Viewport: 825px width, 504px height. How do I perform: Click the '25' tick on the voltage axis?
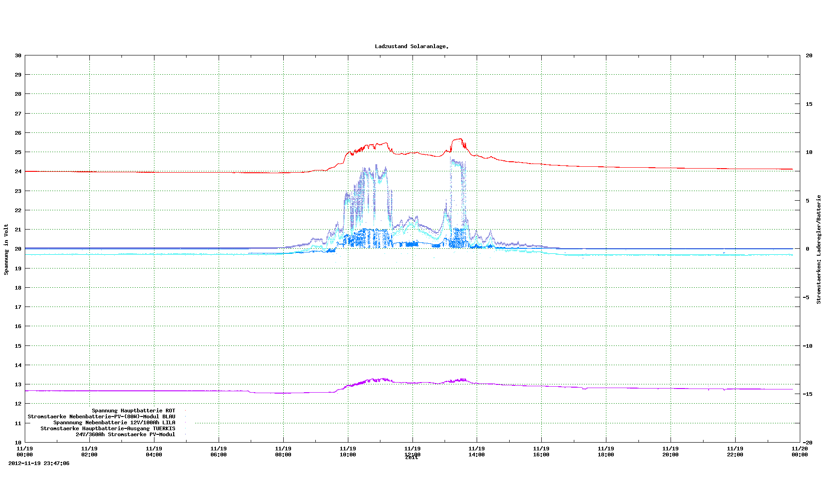pos(18,152)
